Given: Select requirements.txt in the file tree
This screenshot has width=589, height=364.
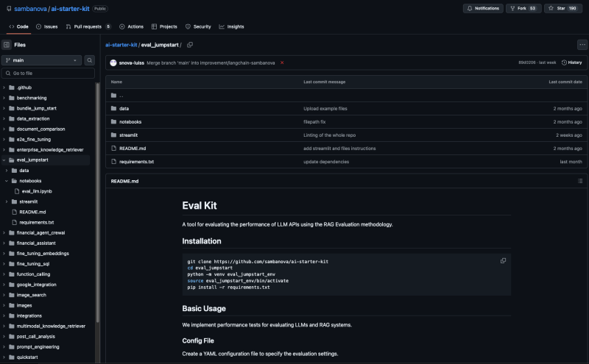Looking at the screenshot, I should click(x=36, y=222).
